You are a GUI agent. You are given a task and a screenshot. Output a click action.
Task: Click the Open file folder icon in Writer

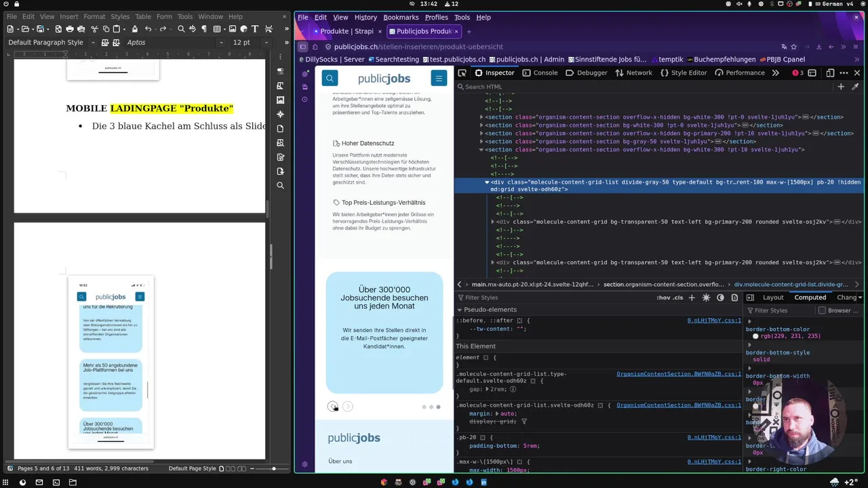(25, 29)
